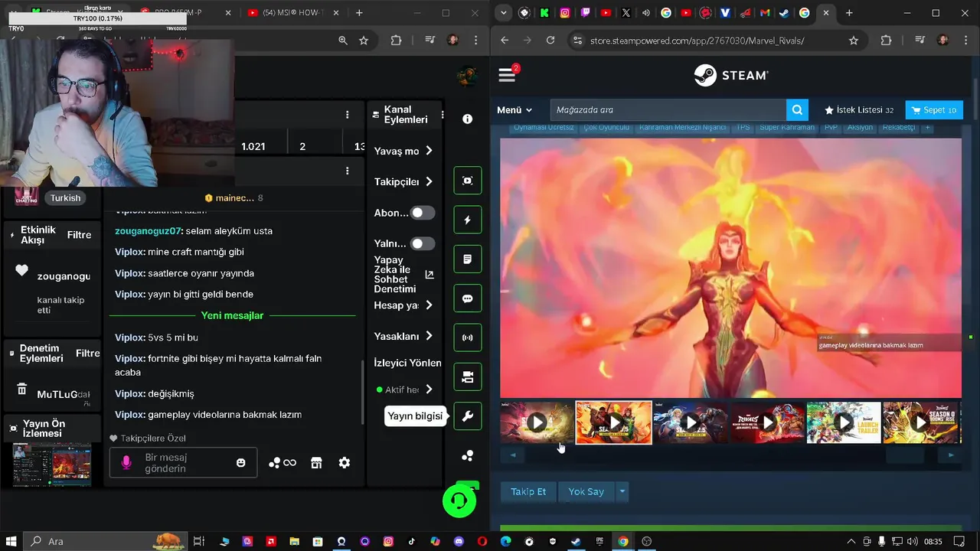
Task: Play the Launch Trailer thumbnail video
Action: click(x=844, y=422)
